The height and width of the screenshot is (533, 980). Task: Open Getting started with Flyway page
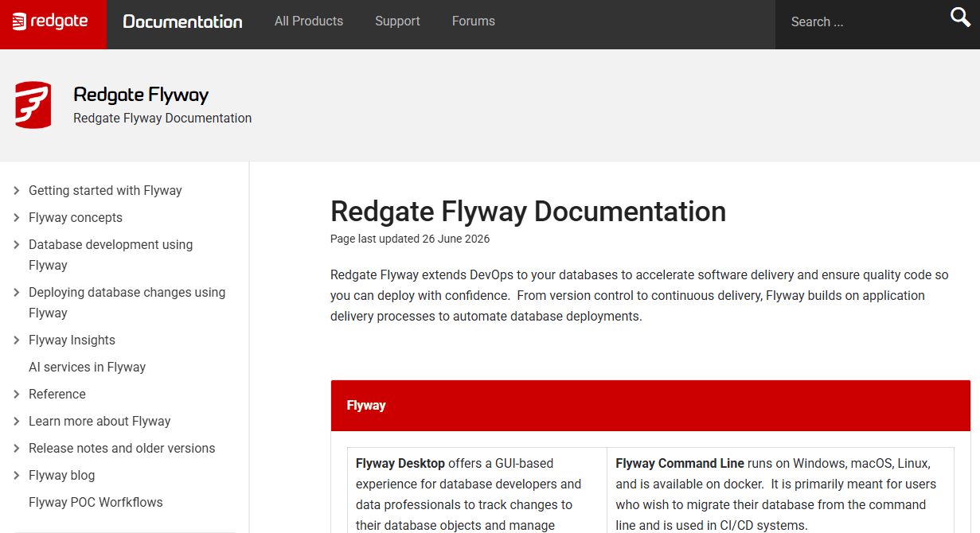(105, 191)
